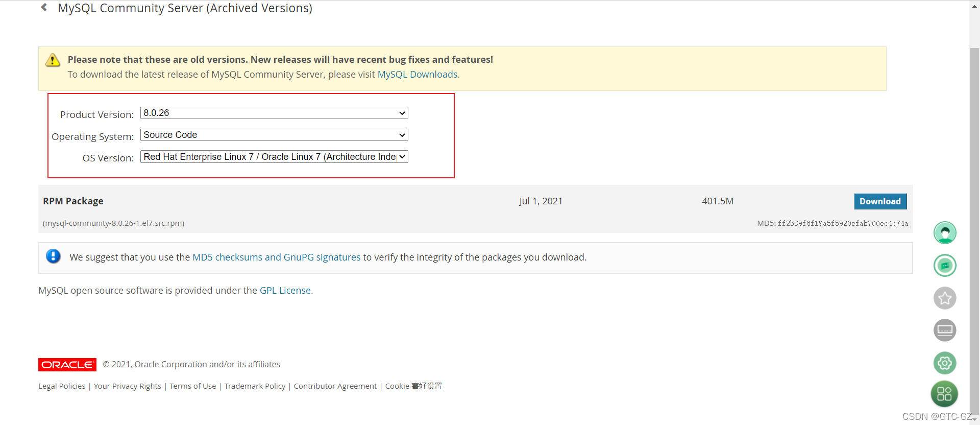Click the scrollbar down arrow
980x425 pixels.
click(x=974, y=419)
